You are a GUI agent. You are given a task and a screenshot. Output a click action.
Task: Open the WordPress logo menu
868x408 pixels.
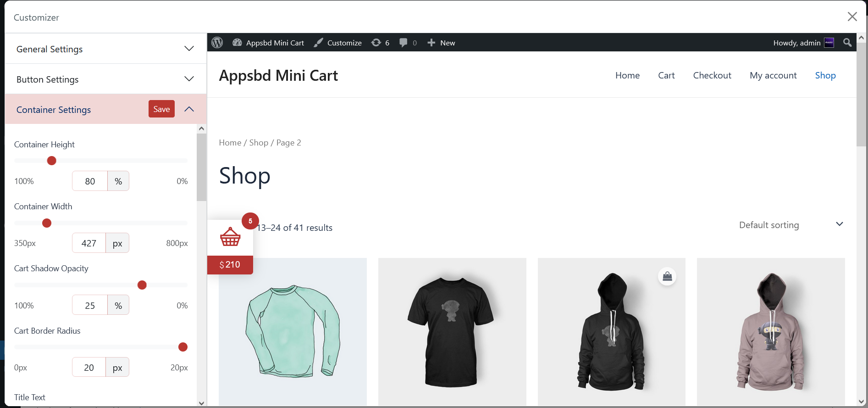tap(217, 43)
